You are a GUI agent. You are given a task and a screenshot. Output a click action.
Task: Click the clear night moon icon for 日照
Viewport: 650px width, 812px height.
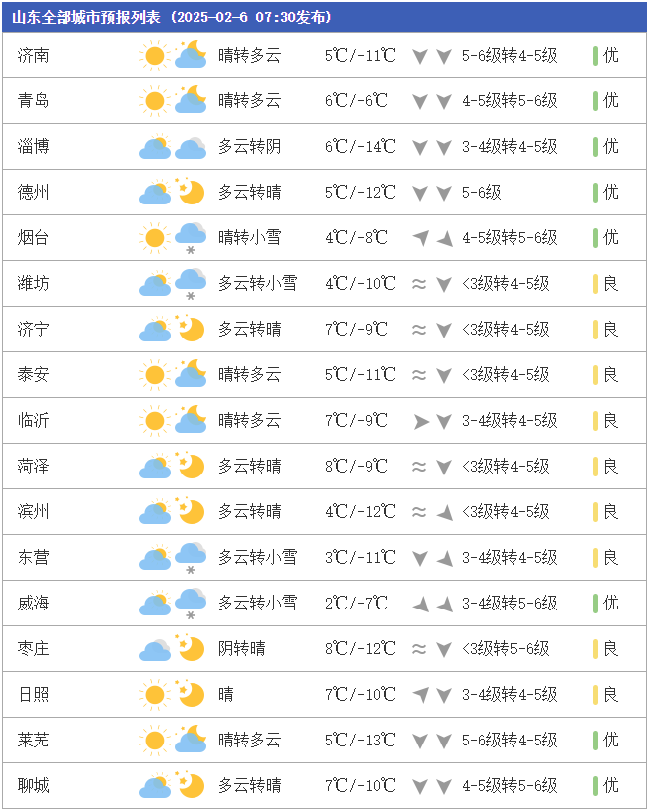[191, 695]
